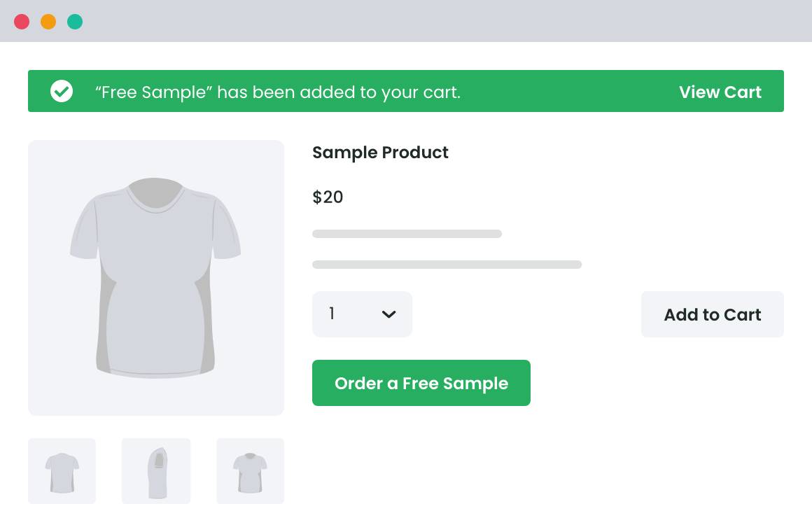Click Order a Free Sample

421,383
